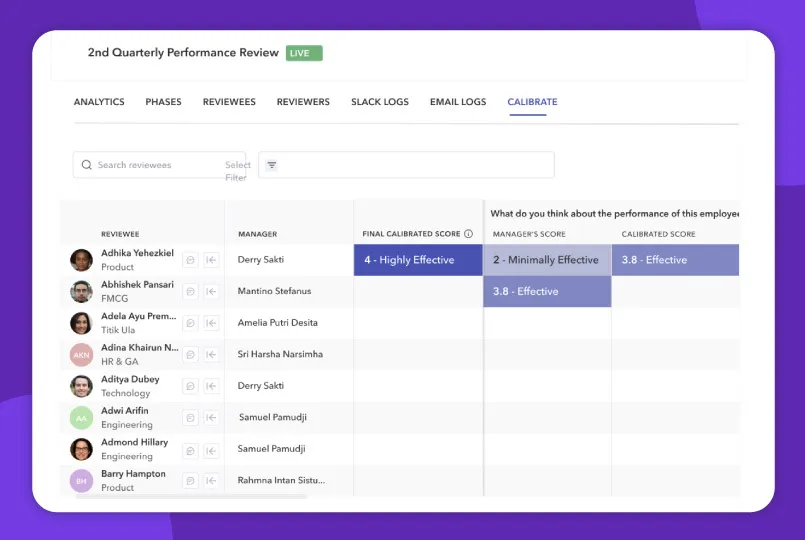Click info icon beside Final Calibrated Score

pyautogui.click(x=468, y=234)
